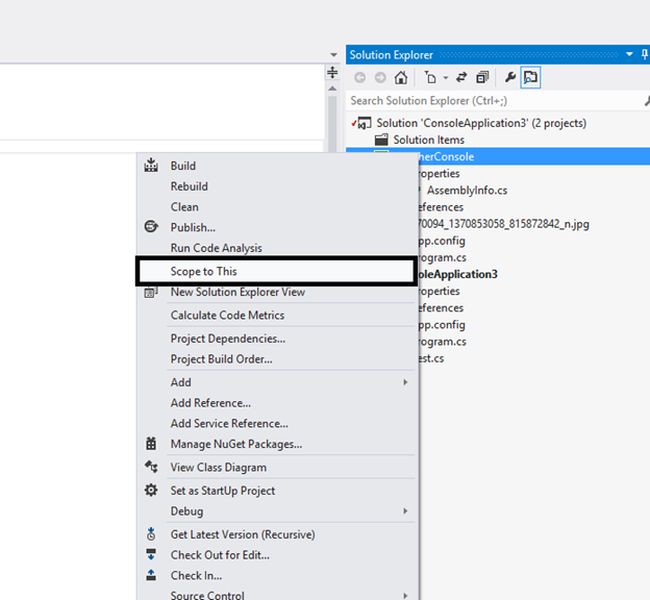The width and height of the screenshot is (650, 600).
Task: Click the gear icon beside Set as StartUp Project
Action: pyautogui.click(x=151, y=490)
